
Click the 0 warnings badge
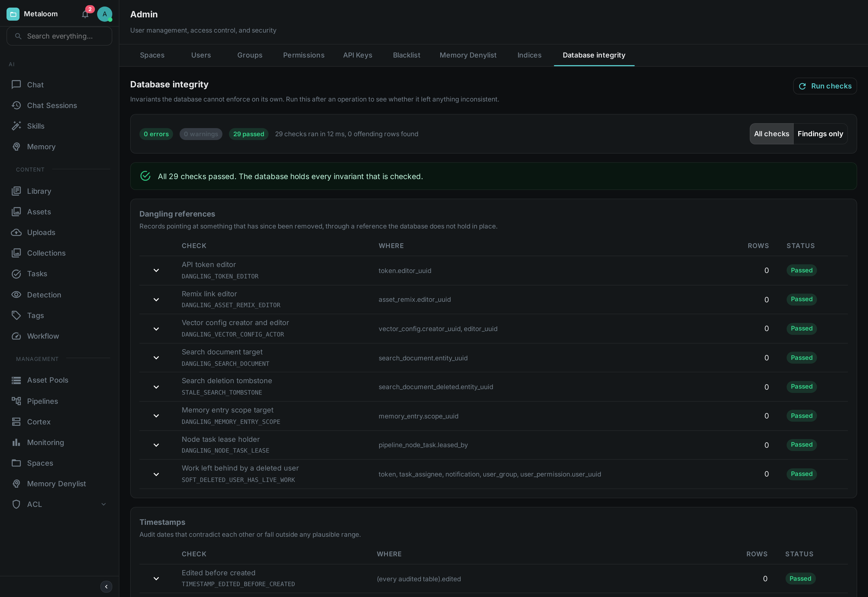201,134
